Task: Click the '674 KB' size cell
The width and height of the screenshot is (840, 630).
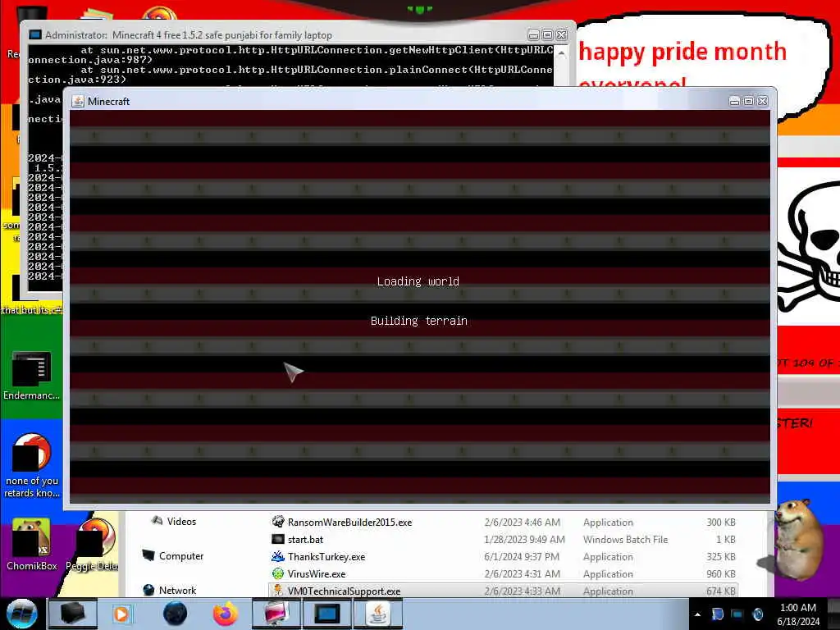Action: coord(722,591)
